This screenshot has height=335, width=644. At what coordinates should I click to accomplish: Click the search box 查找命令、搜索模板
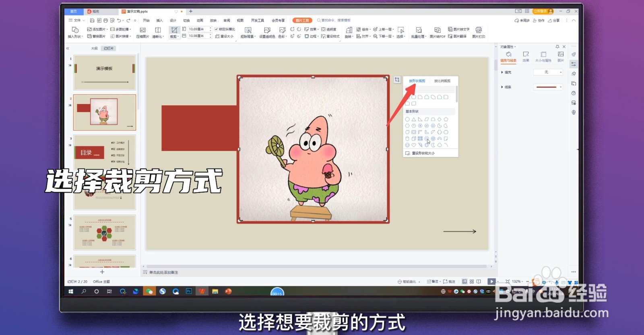[333, 21]
